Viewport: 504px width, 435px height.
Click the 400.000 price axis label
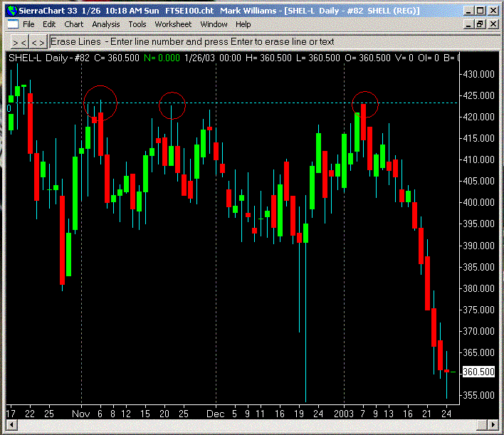(478, 202)
